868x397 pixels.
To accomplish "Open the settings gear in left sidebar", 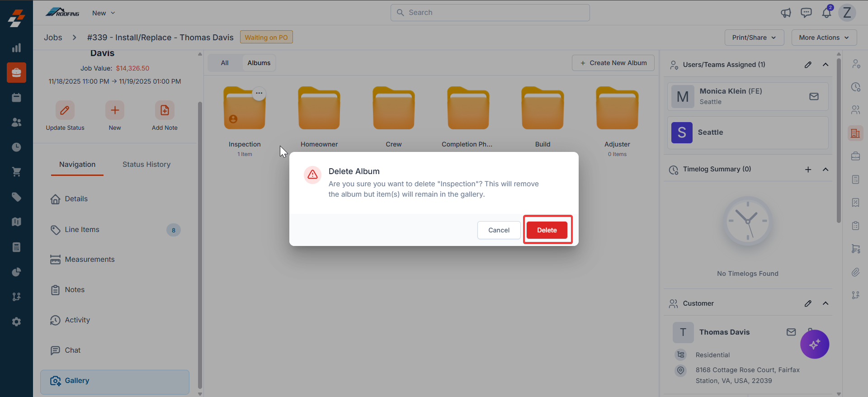I will point(16,322).
